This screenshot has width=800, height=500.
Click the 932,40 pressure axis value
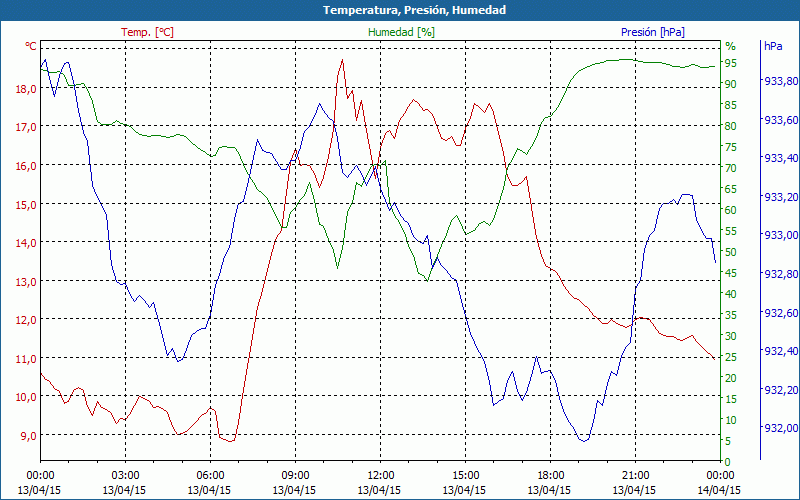point(780,351)
